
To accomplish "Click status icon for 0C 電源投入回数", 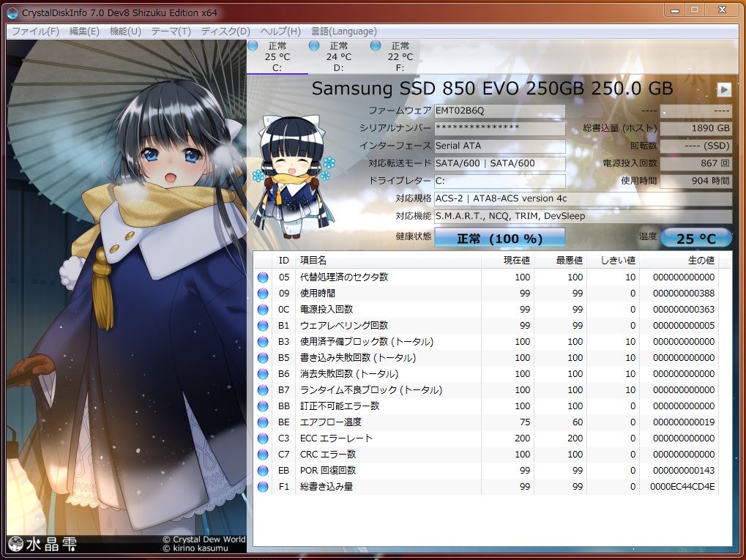I will 263,310.
